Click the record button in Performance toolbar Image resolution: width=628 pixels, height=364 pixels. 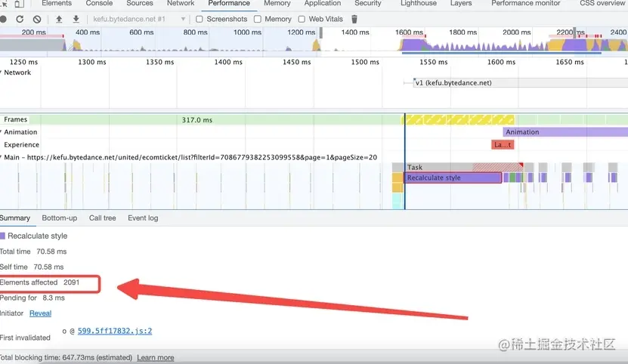pos(3,19)
